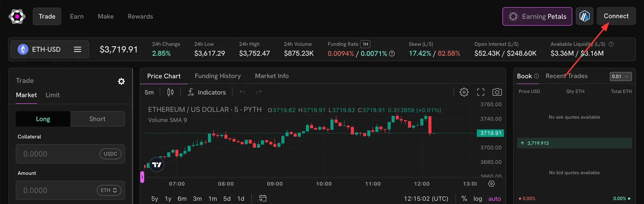Set chart range to 6m
Screen dimensions: 644x204
pyautogui.click(x=182, y=199)
